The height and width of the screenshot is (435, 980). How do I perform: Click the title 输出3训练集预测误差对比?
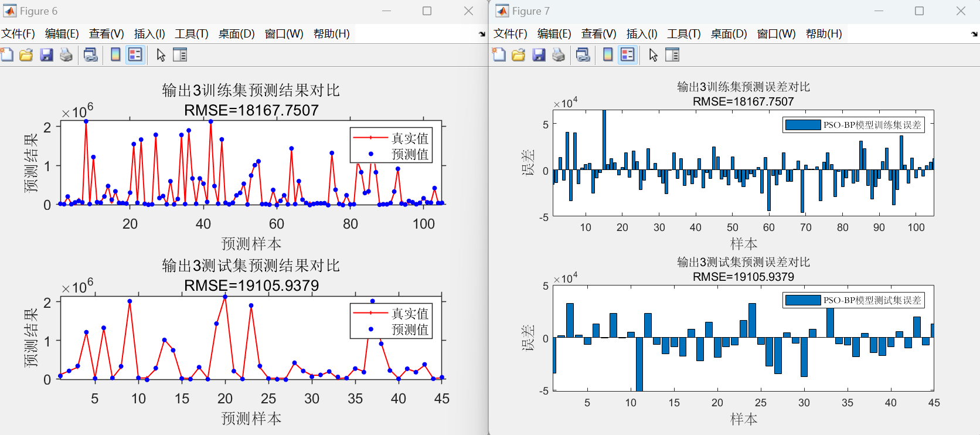(744, 87)
